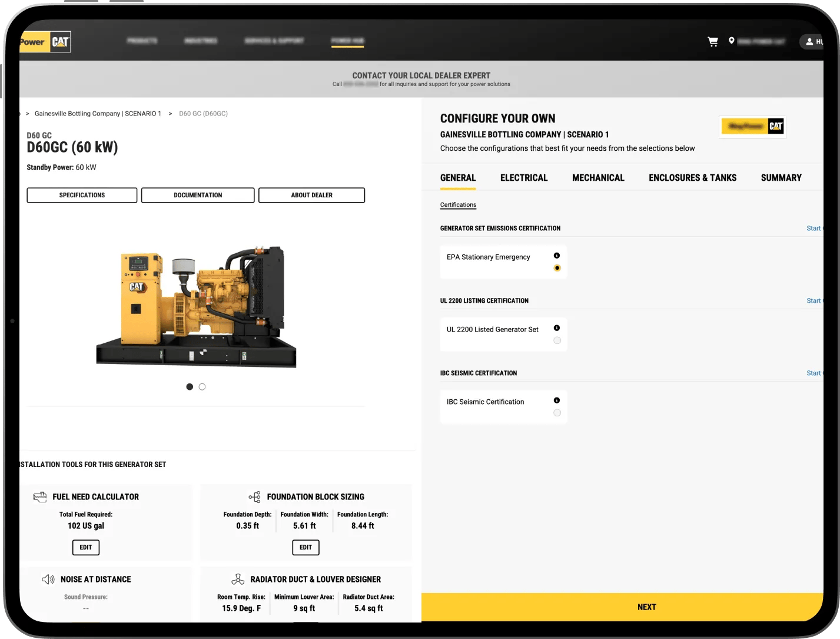Open the user account profile icon
840x639 pixels.
(809, 41)
